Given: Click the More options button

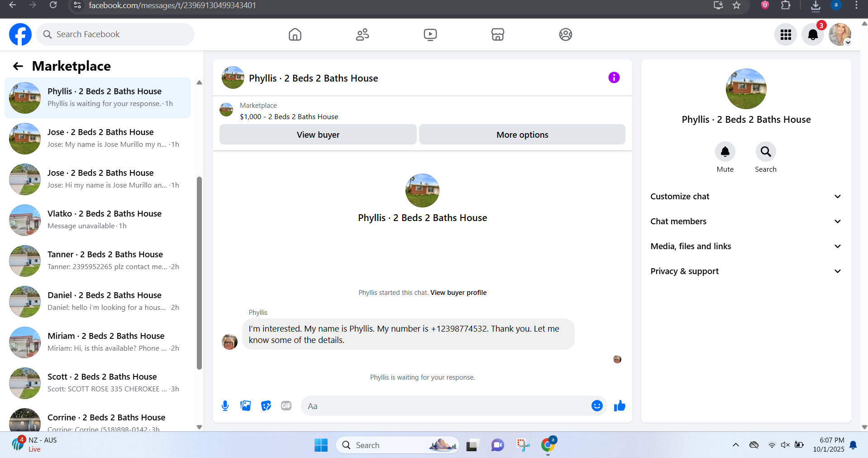Looking at the screenshot, I should point(522,135).
